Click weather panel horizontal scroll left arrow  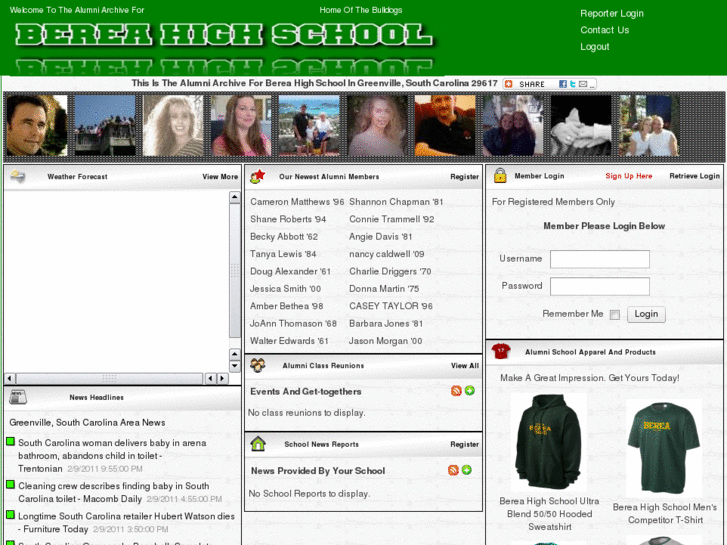(x=10, y=378)
